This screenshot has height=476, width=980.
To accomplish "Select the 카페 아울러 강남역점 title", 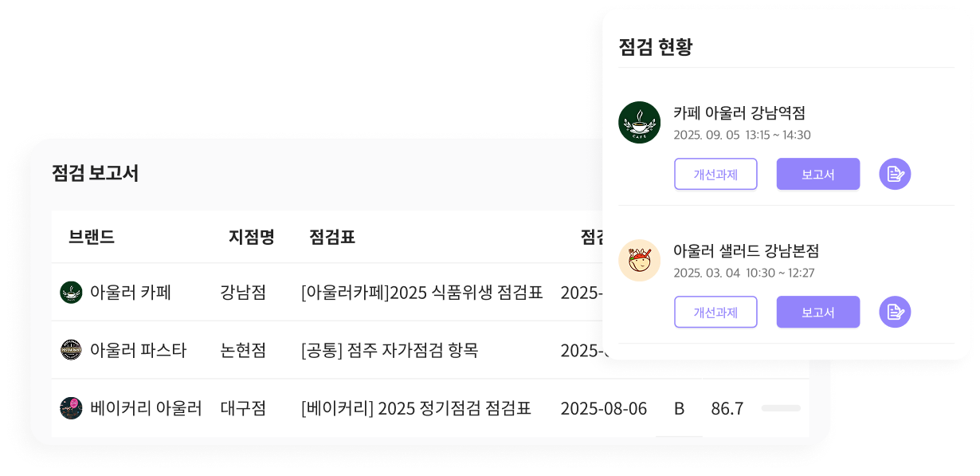I will pos(739,113).
